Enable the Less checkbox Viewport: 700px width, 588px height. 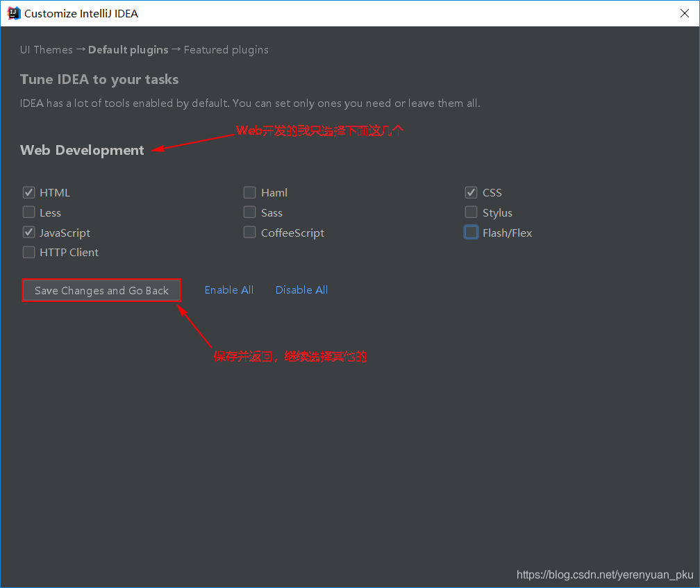coord(29,212)
